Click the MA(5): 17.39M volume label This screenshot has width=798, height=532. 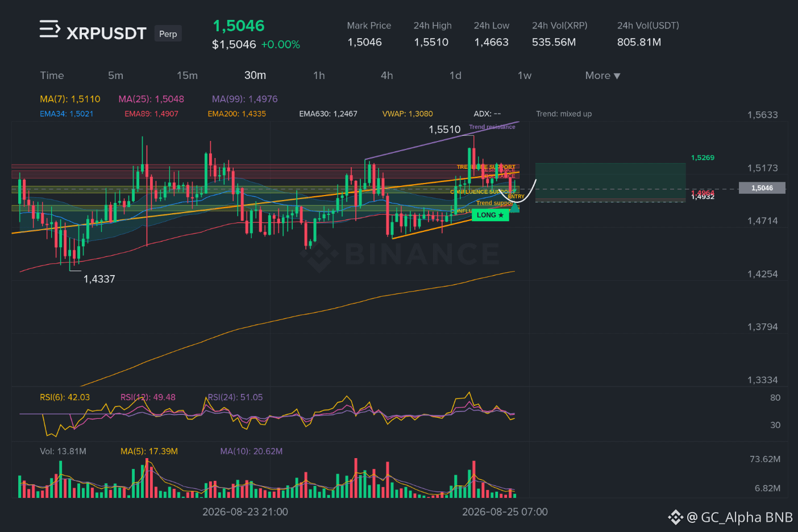[x=149, y=451]
